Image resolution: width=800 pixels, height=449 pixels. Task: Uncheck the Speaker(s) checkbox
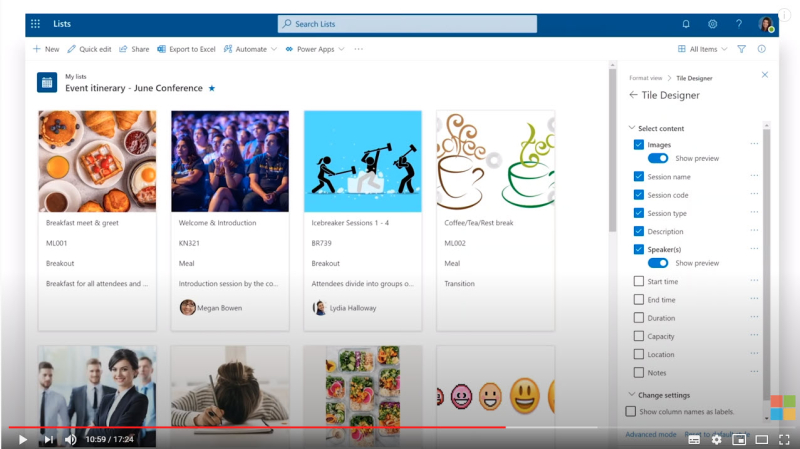point(638,249)
